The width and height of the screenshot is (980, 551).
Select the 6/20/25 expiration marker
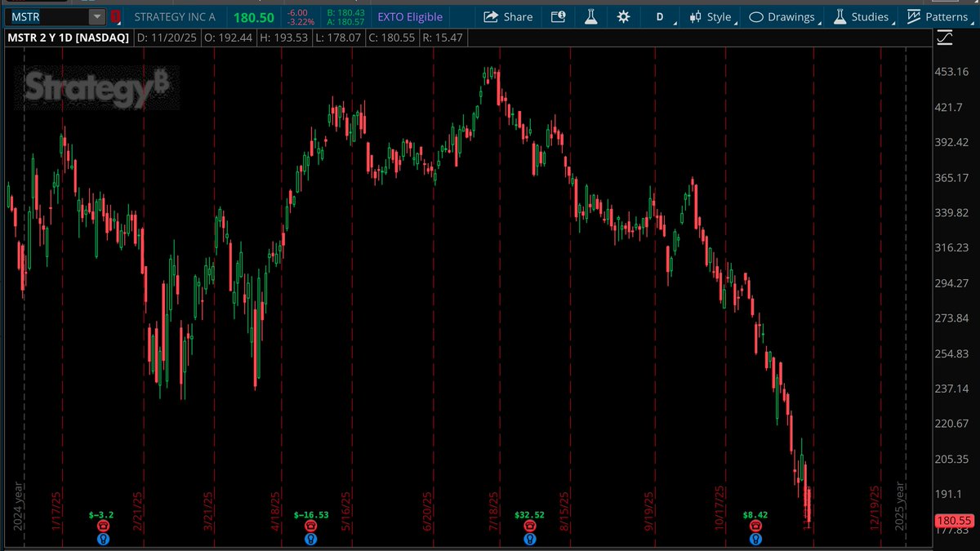click(427, 511)
